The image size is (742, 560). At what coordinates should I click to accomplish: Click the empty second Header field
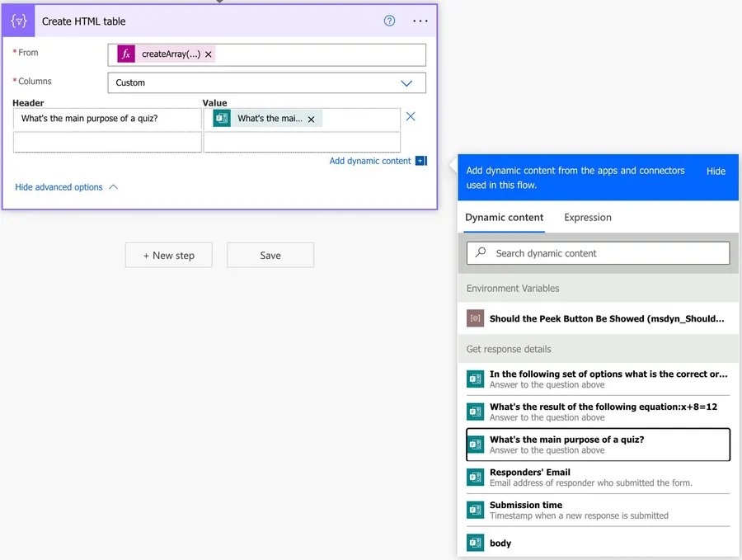click(x=107, y=143)
